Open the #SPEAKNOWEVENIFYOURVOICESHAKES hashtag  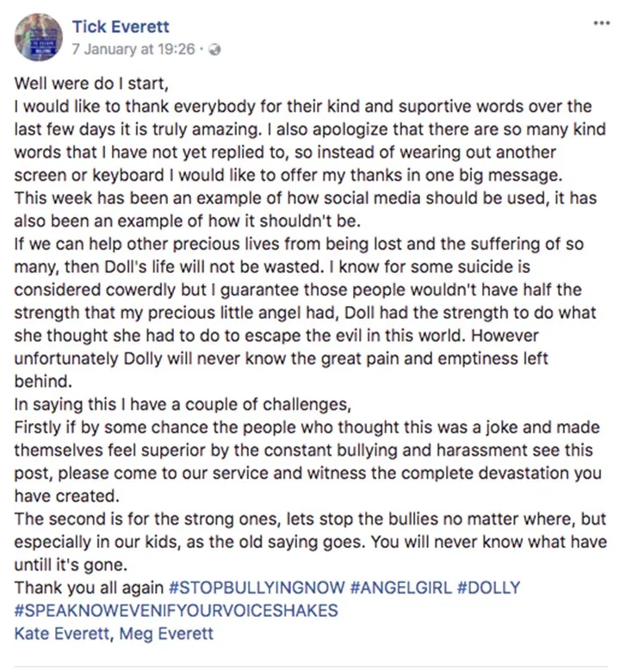[177, 610]
